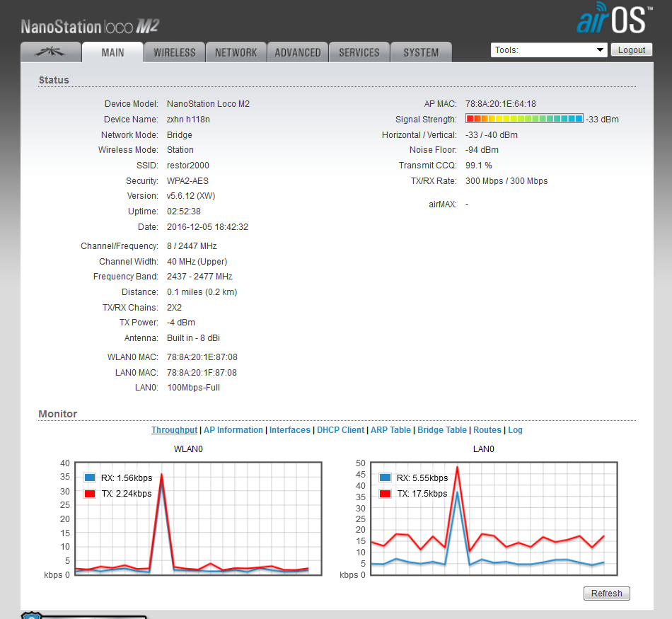Show the Throughput monitor
Viewport: 672px width, 619px height.
tap(174, 430)
